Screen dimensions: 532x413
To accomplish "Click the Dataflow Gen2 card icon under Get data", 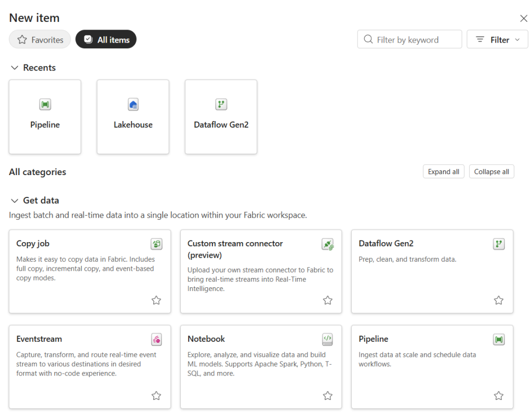I will coord(499,244).
